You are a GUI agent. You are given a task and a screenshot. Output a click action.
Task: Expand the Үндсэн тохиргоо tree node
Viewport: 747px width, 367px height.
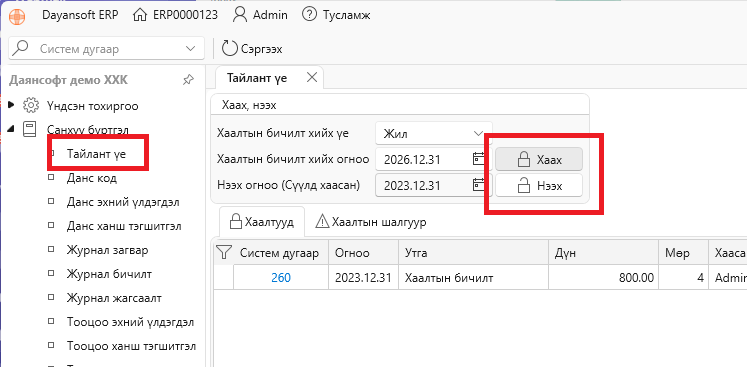tap(12, 104)
